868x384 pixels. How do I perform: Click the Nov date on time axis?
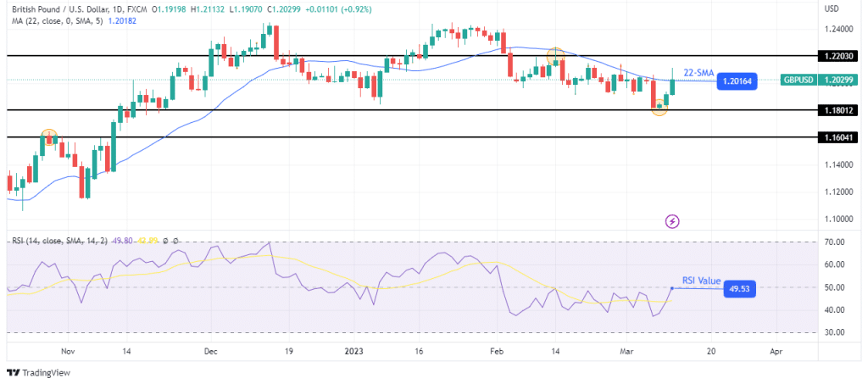click(x=68, y=351)
